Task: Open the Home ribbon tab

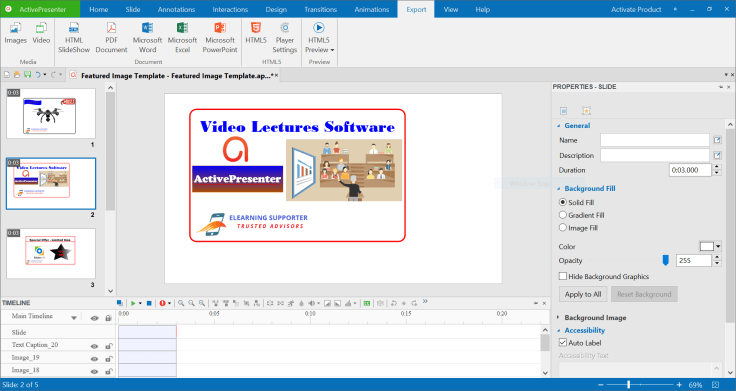Action: tap(99, 9)
